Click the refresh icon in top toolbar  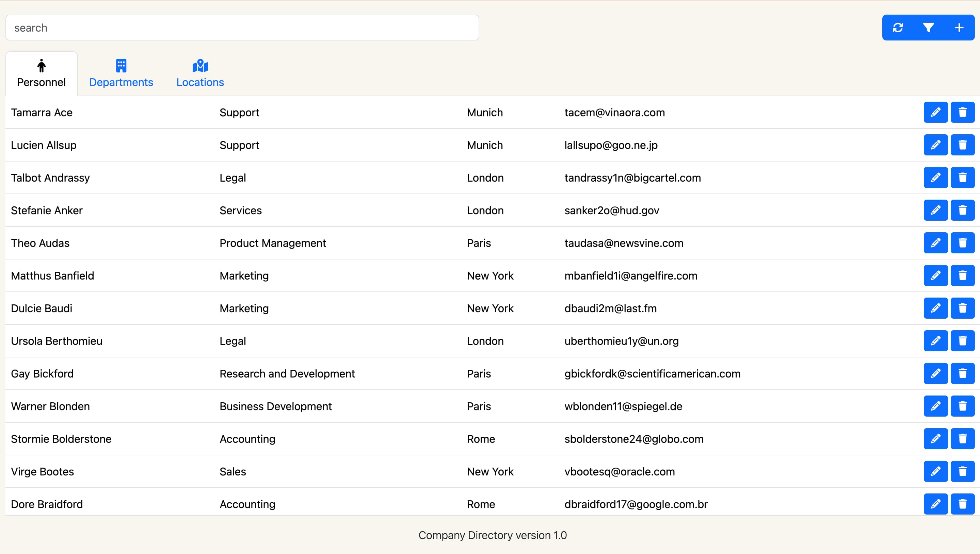tap(898, 28)
